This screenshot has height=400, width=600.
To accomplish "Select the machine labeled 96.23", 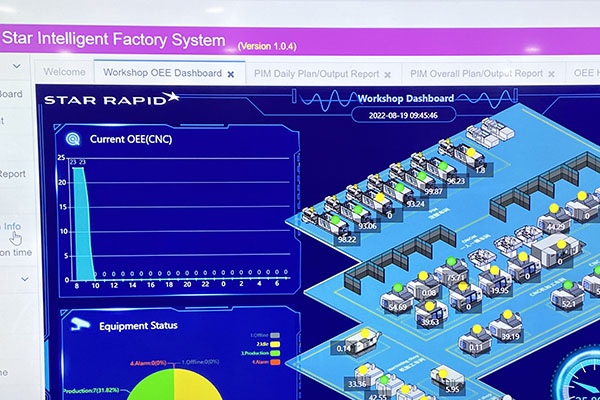I will [434, 170].
